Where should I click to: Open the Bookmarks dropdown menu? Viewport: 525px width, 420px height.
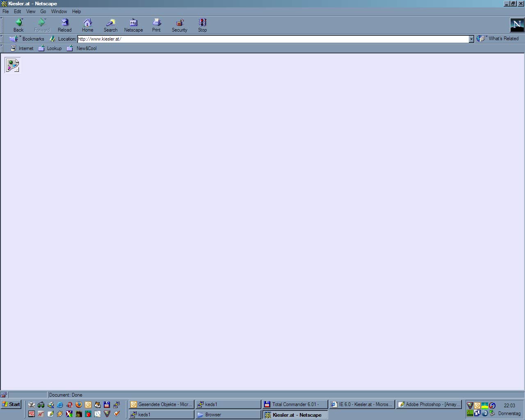point(27,39)
